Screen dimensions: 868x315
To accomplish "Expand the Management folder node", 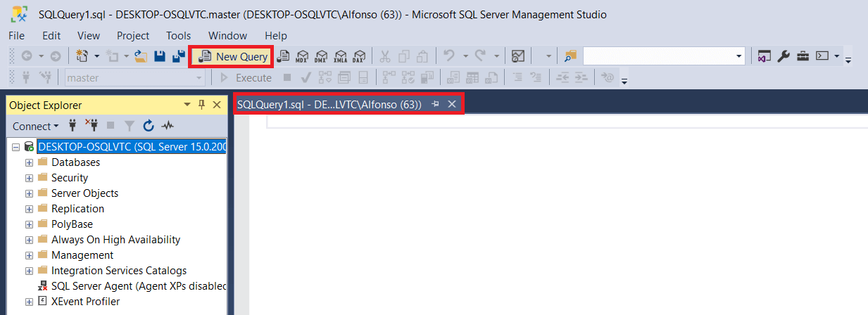I will click(29, 255).
